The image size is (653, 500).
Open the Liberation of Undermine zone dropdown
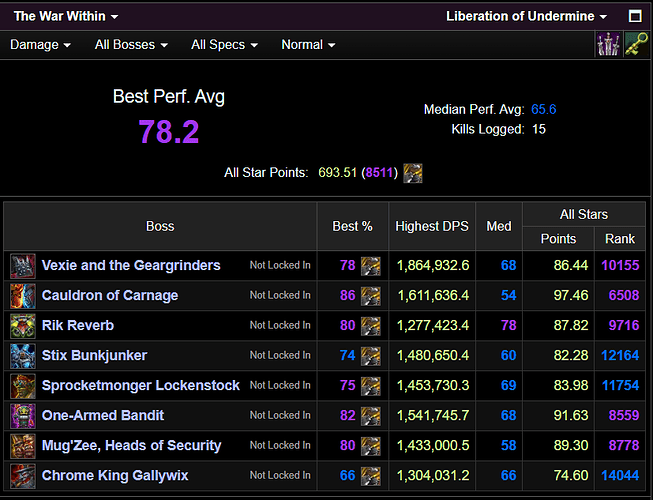click(526, 16)
